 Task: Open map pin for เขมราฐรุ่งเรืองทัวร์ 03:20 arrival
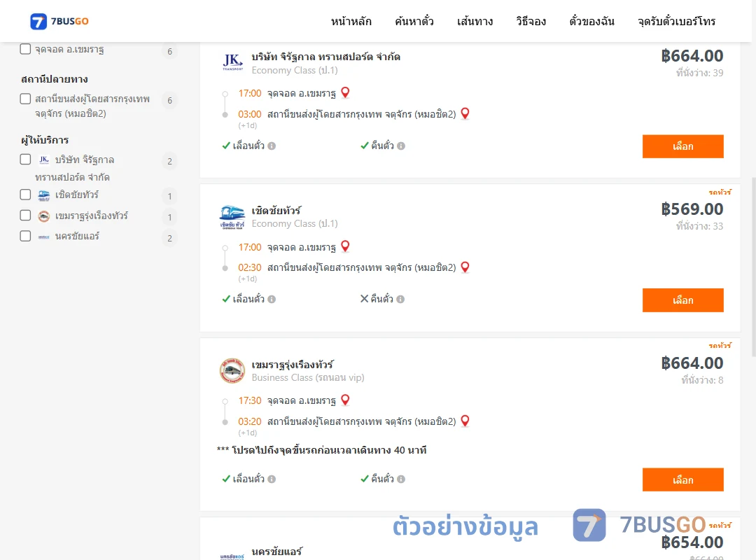pos(465,421)
